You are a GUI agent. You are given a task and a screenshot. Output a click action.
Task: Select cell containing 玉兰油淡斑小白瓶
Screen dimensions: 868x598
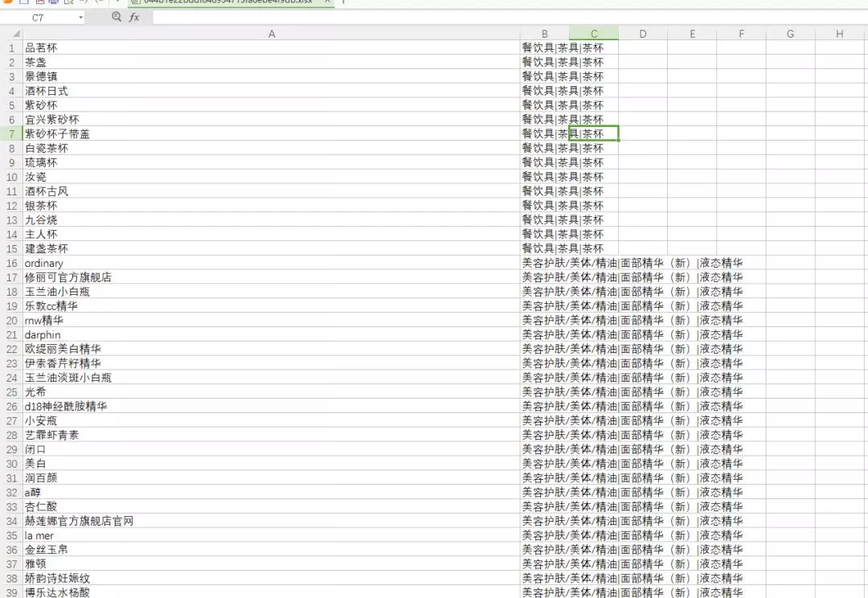point(272,378)
